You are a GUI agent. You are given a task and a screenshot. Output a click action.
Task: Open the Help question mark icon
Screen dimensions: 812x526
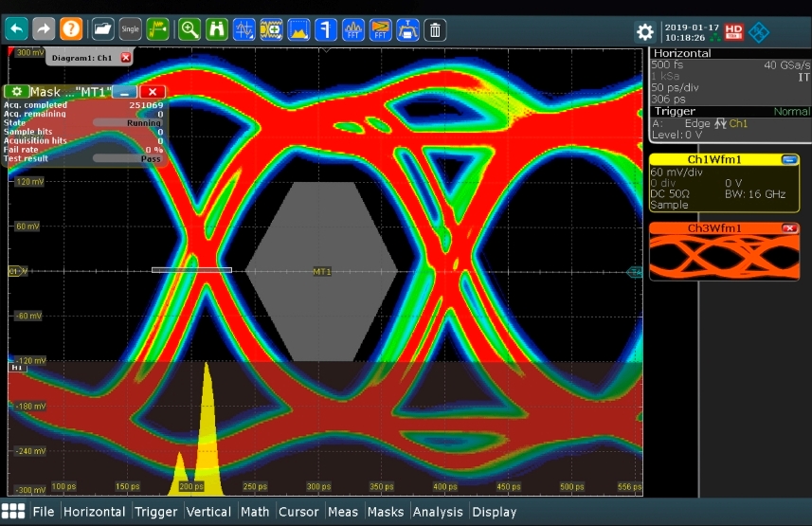pyautogui.click(x=71, y=29)
